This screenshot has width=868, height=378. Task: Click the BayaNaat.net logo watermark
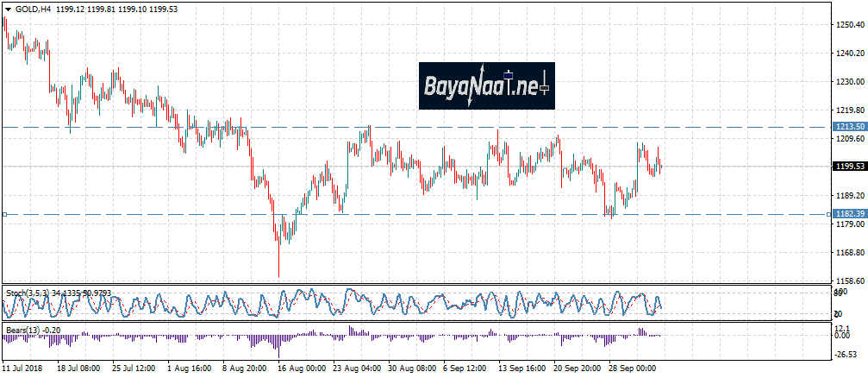487,85
